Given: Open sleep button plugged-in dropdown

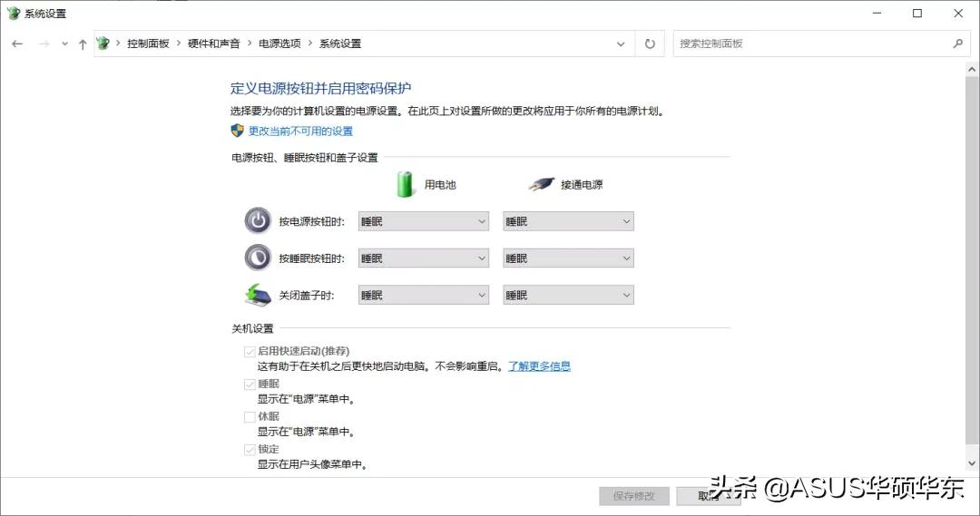Looking at the screenshot, I should 568,258.
